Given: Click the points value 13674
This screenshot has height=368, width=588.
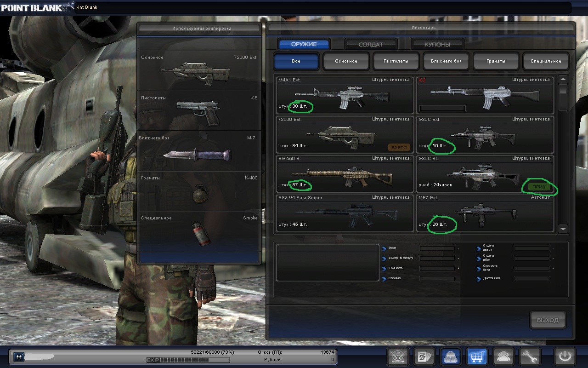Looking at the screenshot, I should click(328, 352).
